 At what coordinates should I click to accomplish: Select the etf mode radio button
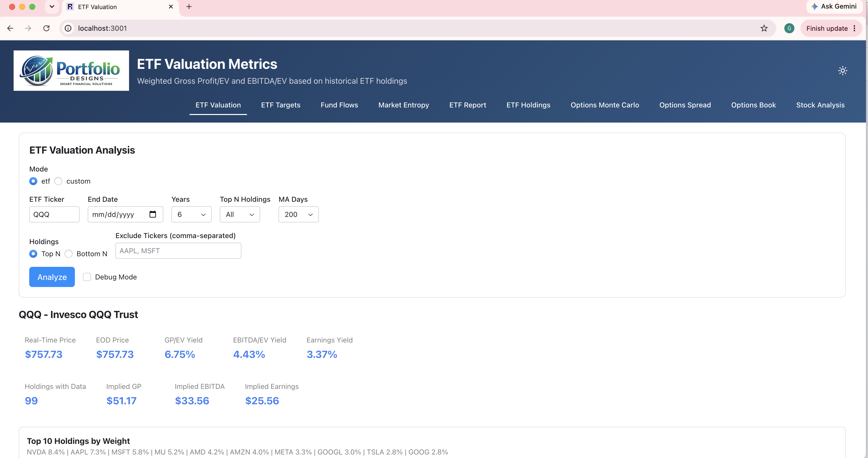(x=33, y=181)
